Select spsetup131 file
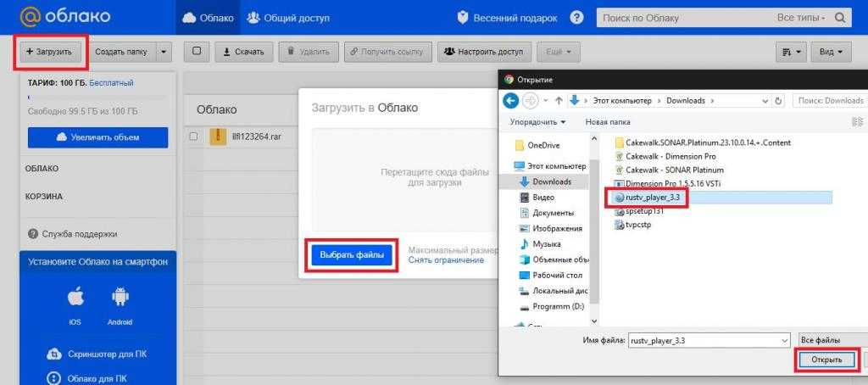Screen dimensions: 868x385 [639, 211]
